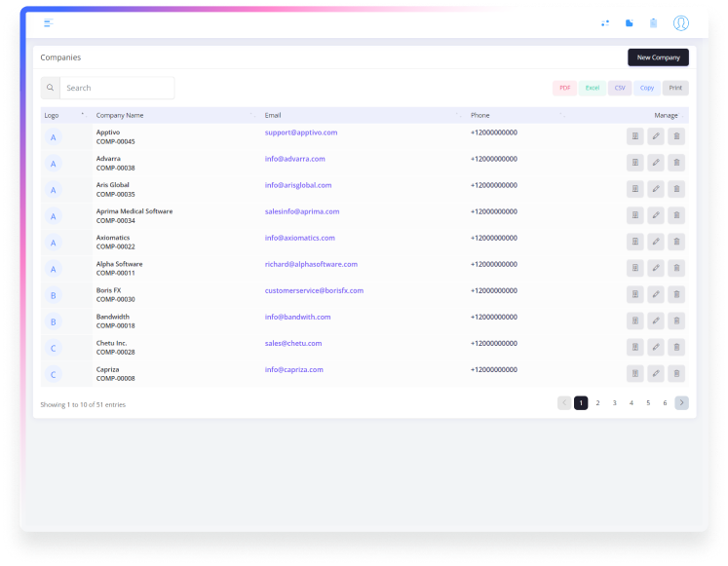728x566 pixels.
Task: View details of Bandwidth company
Action: click(x=634, y=321)
